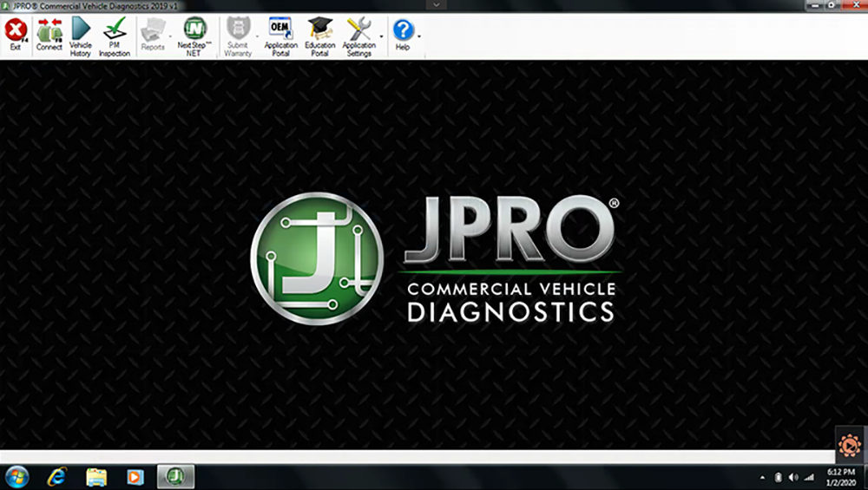Open the volume speaker tray icon
868x490 pixels.
click(x=793, y=477)
